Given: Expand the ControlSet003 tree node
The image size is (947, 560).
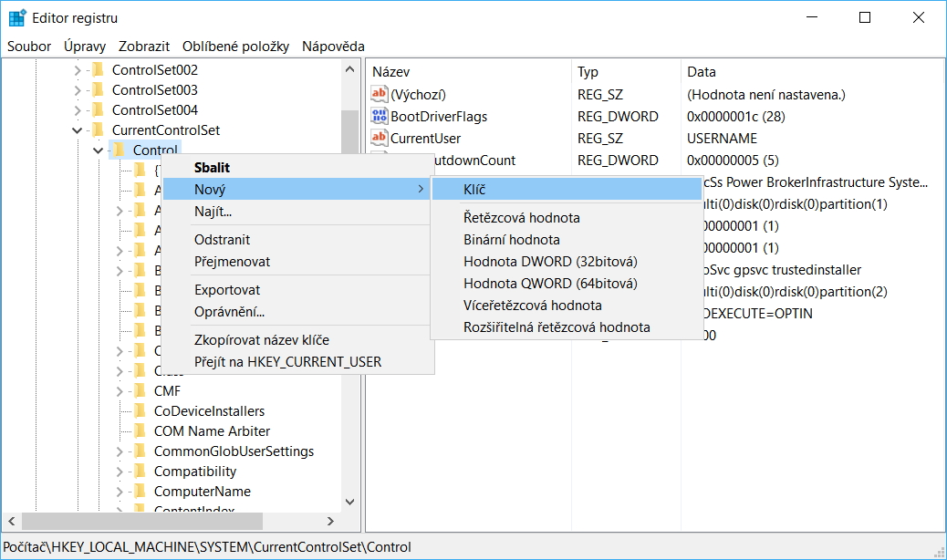Looking at the screenshot, I should [x=78, y=89].
